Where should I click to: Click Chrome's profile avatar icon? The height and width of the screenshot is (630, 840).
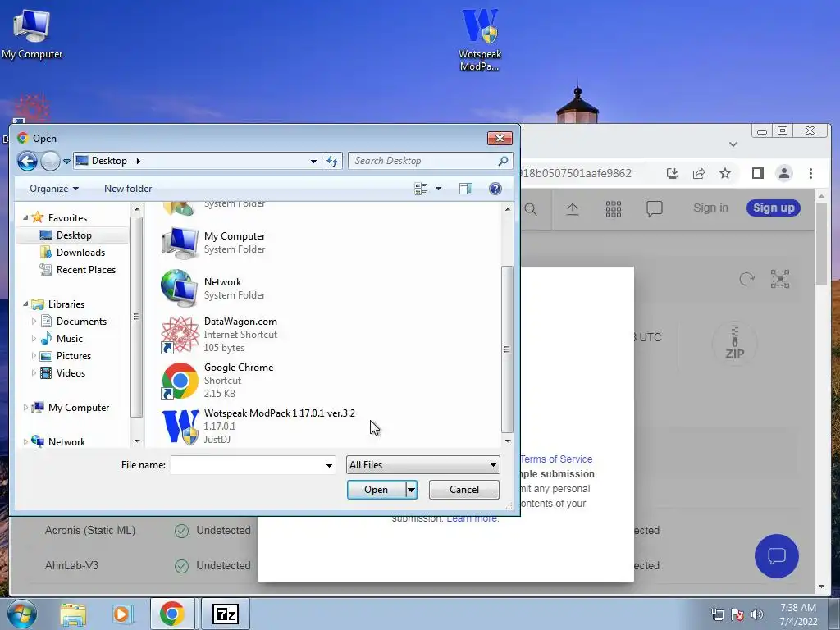[x=783, y=173]
